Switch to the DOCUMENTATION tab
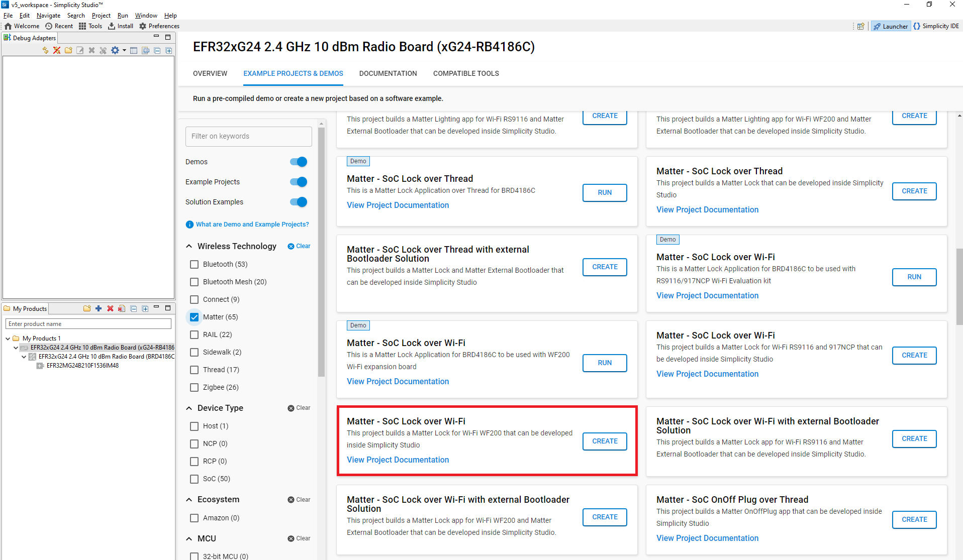 coord(388,73)
